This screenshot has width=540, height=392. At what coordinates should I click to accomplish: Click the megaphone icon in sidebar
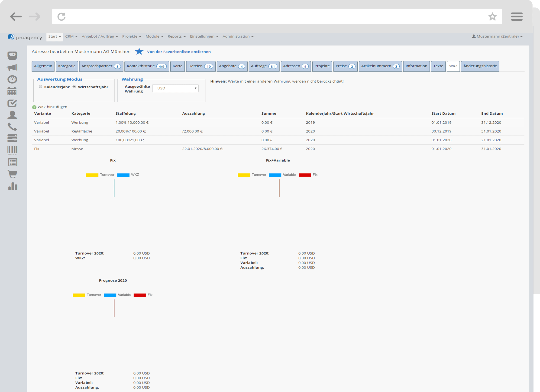tap(12, 68)
